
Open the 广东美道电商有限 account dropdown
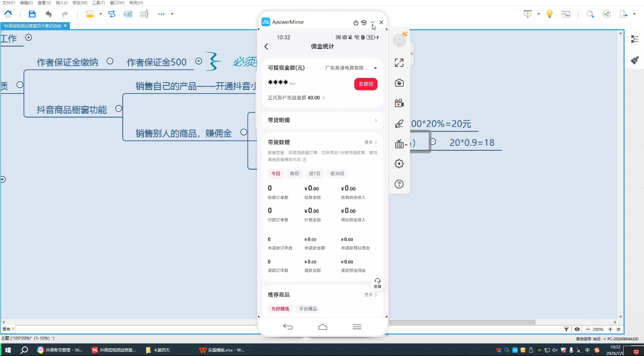point(351,68)
